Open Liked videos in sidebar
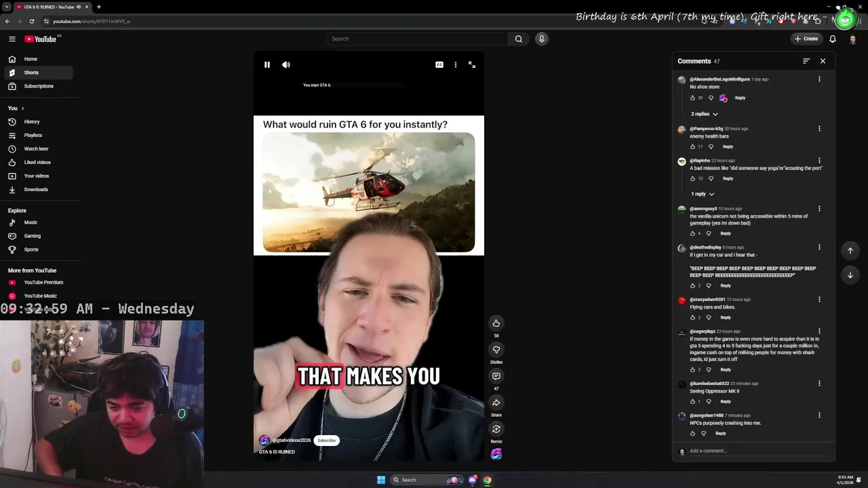Screen dimensions: 868x488 point(38,163)
